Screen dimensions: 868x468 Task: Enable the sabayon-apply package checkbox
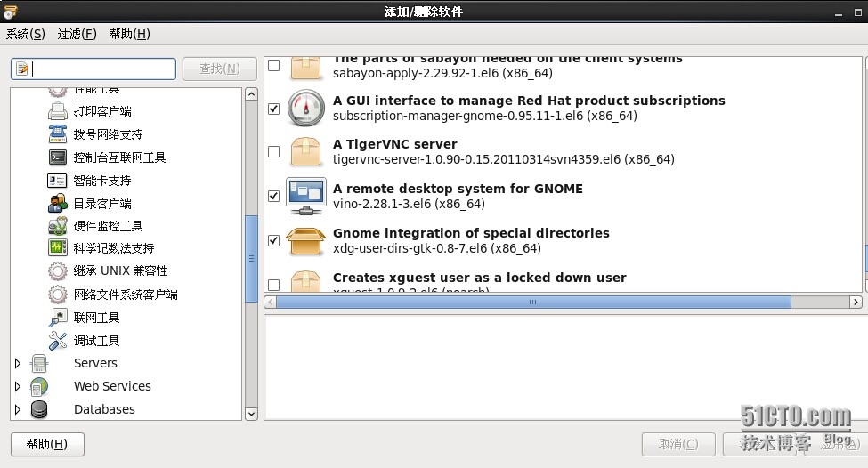pyautogui.click(x=273, y=65)
